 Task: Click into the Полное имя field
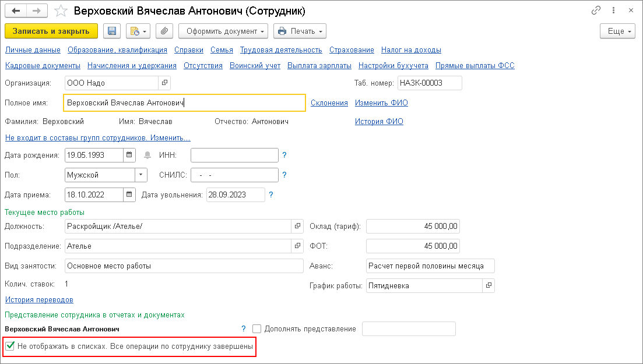click(x=185, y=103)
